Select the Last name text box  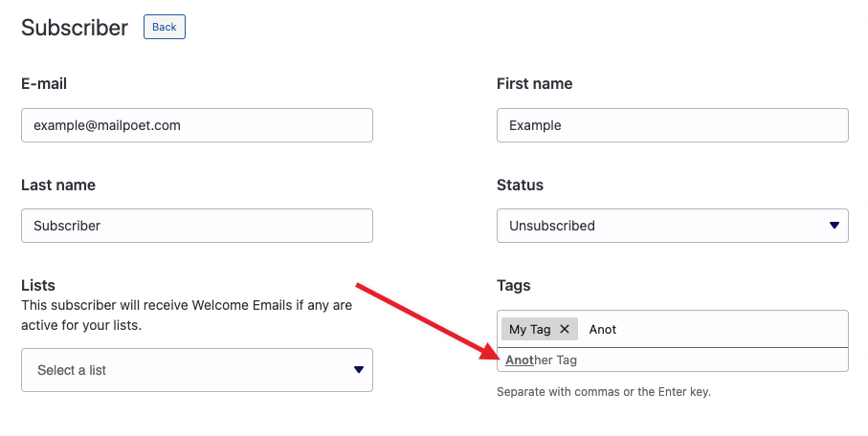tap(196, 226)
